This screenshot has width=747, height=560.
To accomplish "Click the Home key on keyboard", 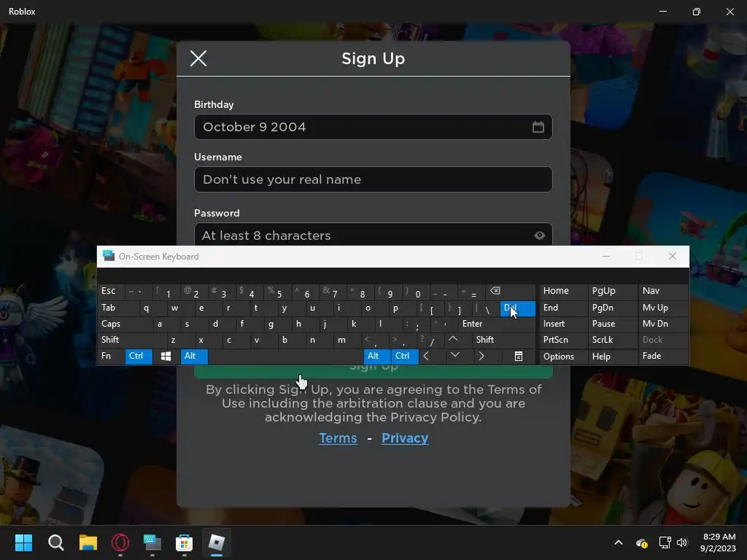I will coord(562,291).
